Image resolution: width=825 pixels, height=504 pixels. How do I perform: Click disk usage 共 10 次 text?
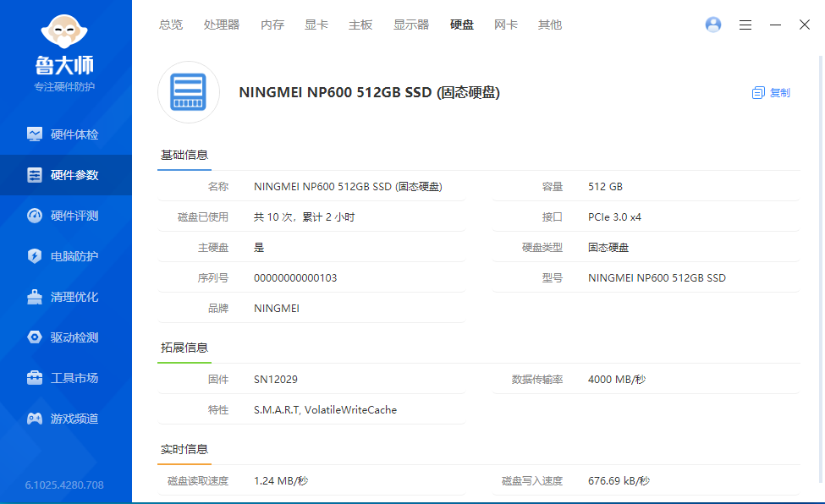304,217
